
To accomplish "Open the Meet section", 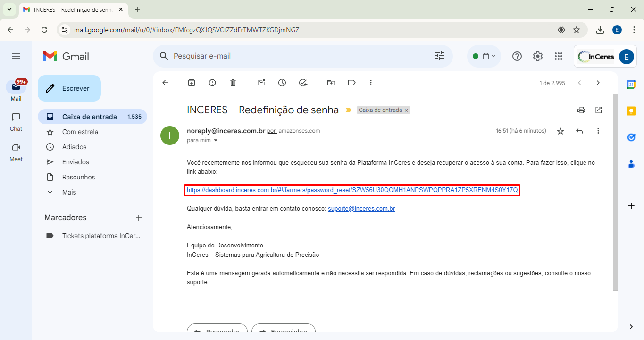I will 16,152.
